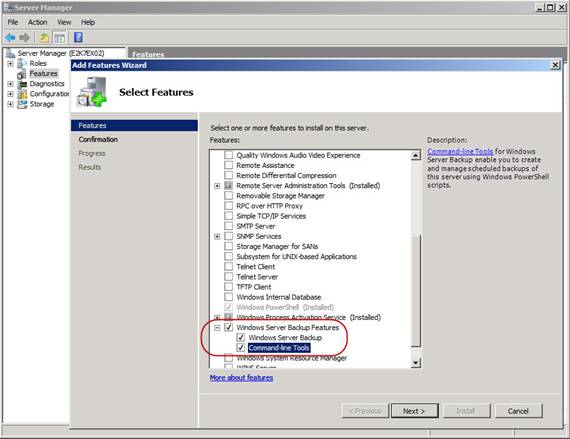Open the Command-line Tools description link
570x439 pixels.
click(460, 152)
